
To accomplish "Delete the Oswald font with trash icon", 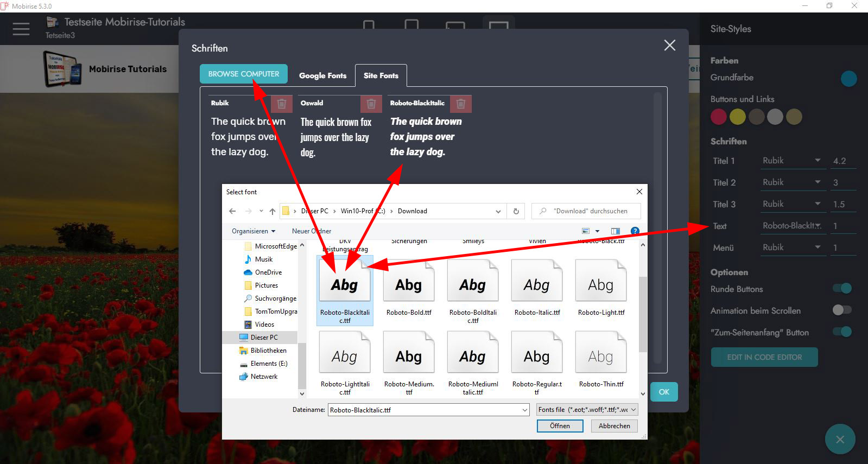I will pyautogui.click(x=371, y=104).
